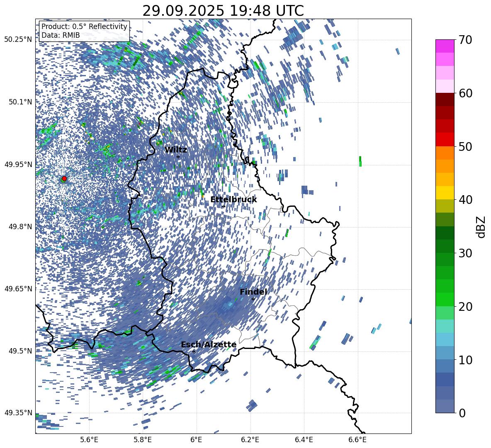Select the "Product: 0.5° Reflectivity" label
491x448 pixels.
point(84,27)
